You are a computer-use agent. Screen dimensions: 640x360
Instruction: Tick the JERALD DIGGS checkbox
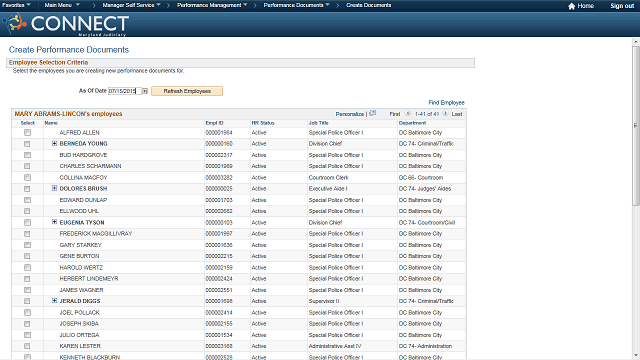point(27,301)
